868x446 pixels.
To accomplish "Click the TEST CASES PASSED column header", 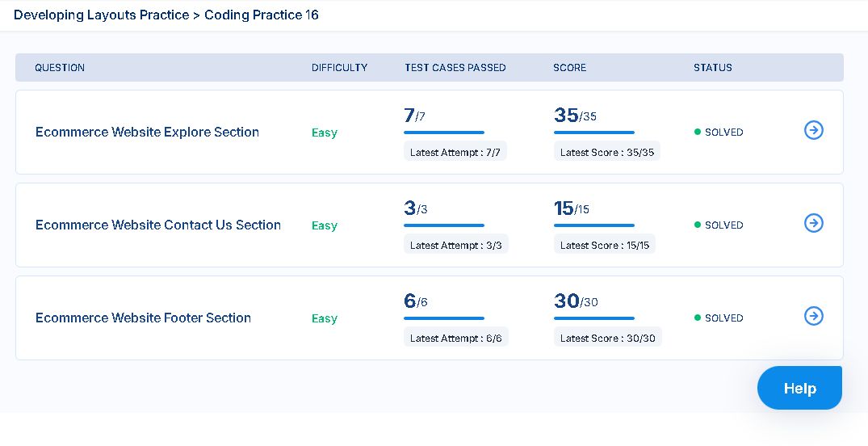I will pyautogui.click(x=455, y=68).
